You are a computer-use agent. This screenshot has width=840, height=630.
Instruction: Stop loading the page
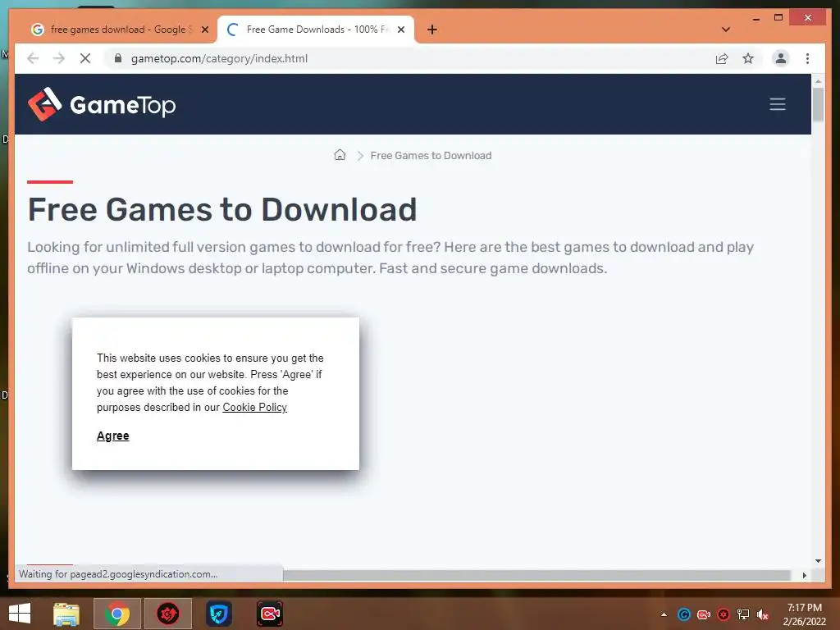pos(85,58)
